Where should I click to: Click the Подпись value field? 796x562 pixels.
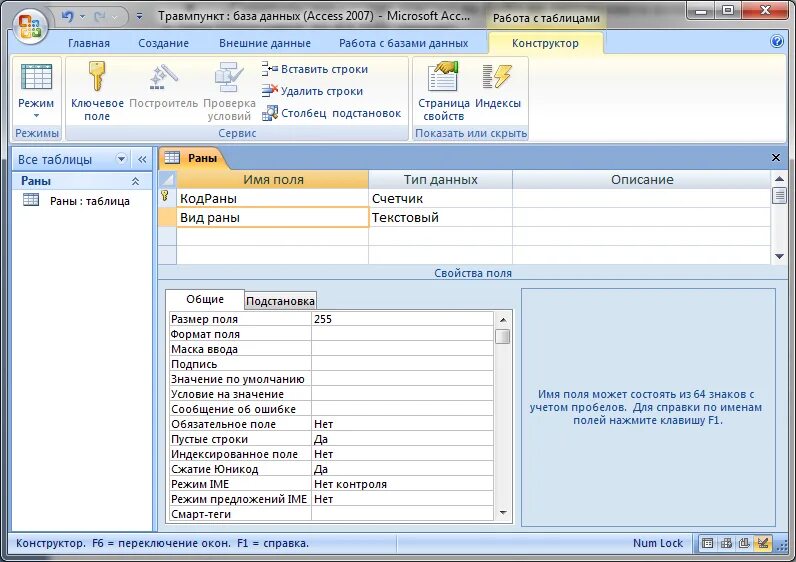(402, 364)
